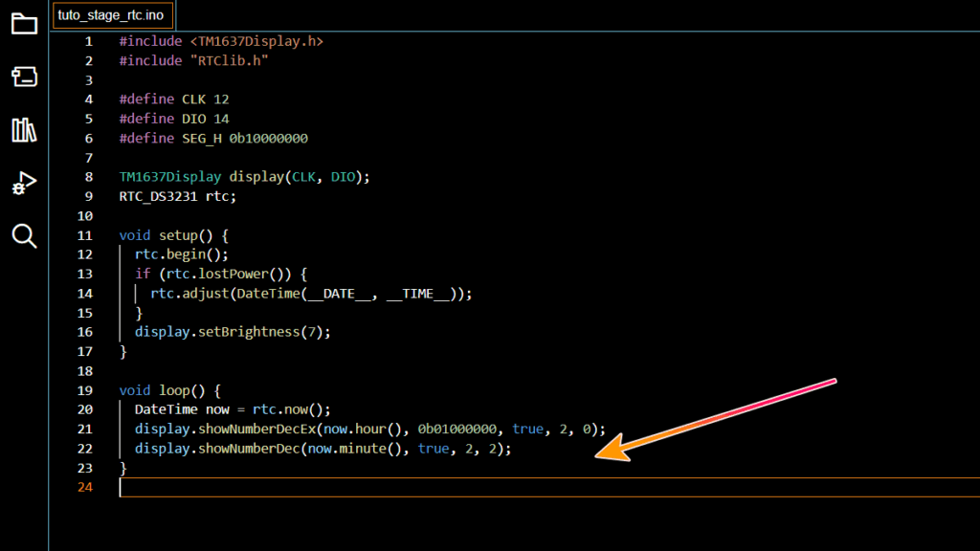Click the value 12 after CLK define
Screen dimensions: 980x551
[221, 99]
